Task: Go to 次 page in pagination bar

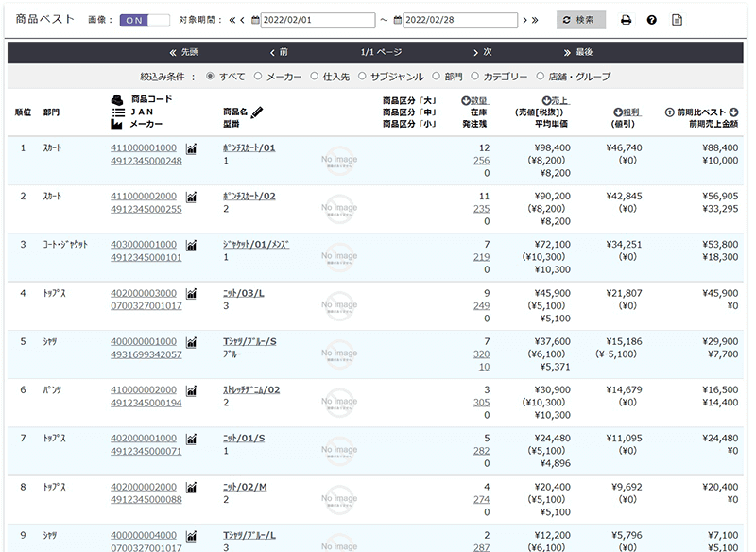Action: pos(482,52)
